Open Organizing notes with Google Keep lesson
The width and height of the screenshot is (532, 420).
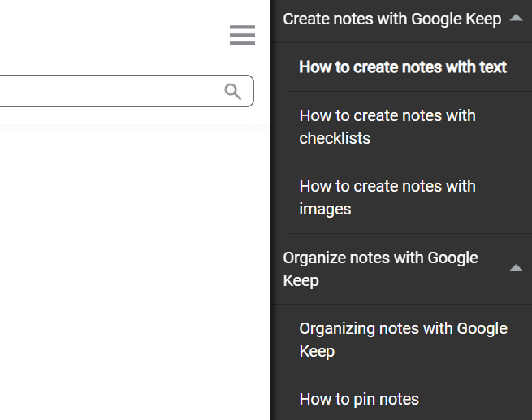point(403,340)
